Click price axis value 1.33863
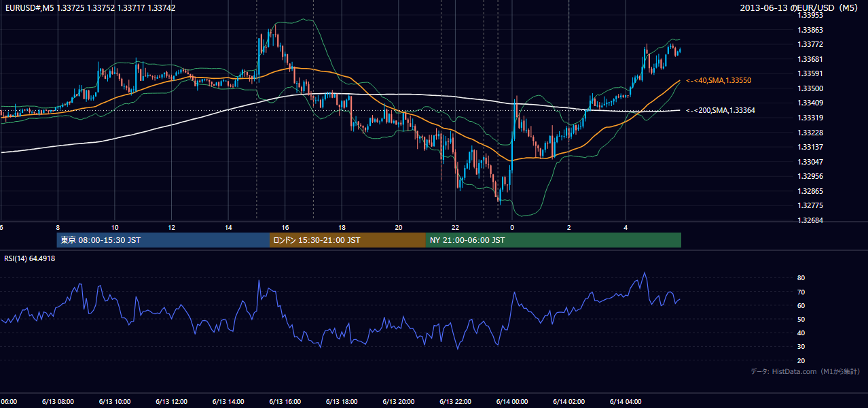The image size is (868, 408). [810, 30]
